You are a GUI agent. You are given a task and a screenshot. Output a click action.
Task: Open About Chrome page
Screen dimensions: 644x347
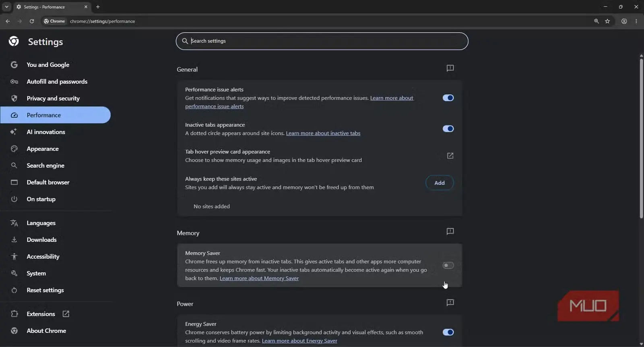click(x=56, y=331)
